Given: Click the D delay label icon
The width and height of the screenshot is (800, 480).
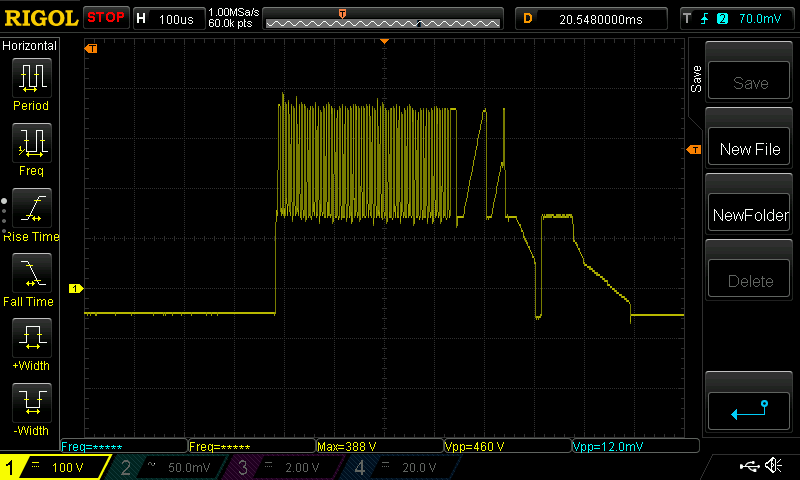Looking at the screenshot, I should 528,19.
